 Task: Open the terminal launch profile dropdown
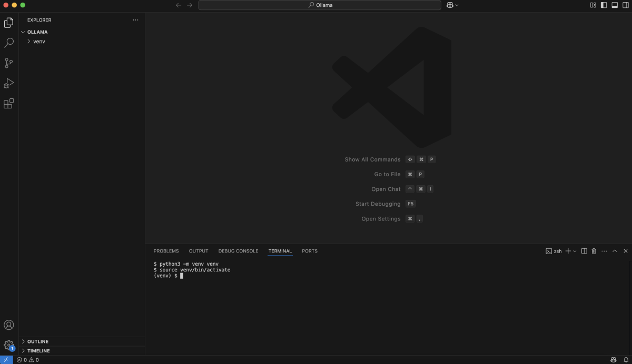[575, 251]
